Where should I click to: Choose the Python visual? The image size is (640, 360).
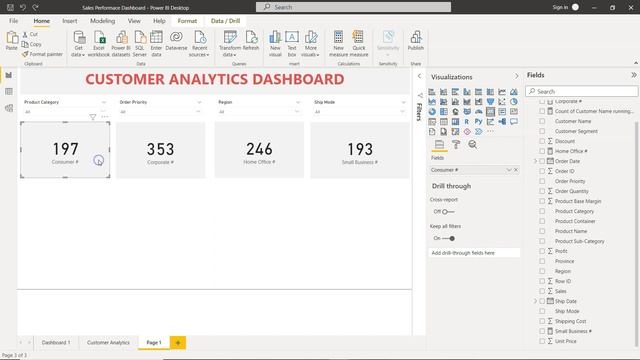478,121
